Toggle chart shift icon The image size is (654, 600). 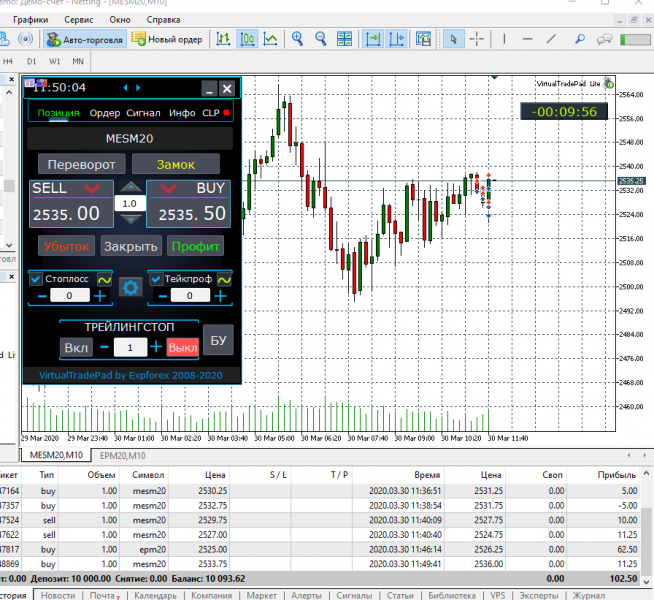(x=396, y=40)
